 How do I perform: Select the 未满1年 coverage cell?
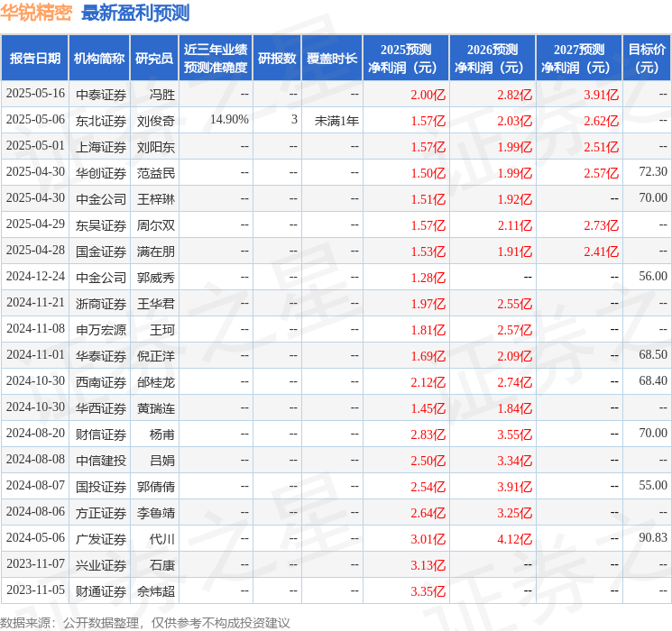[336, 121]
